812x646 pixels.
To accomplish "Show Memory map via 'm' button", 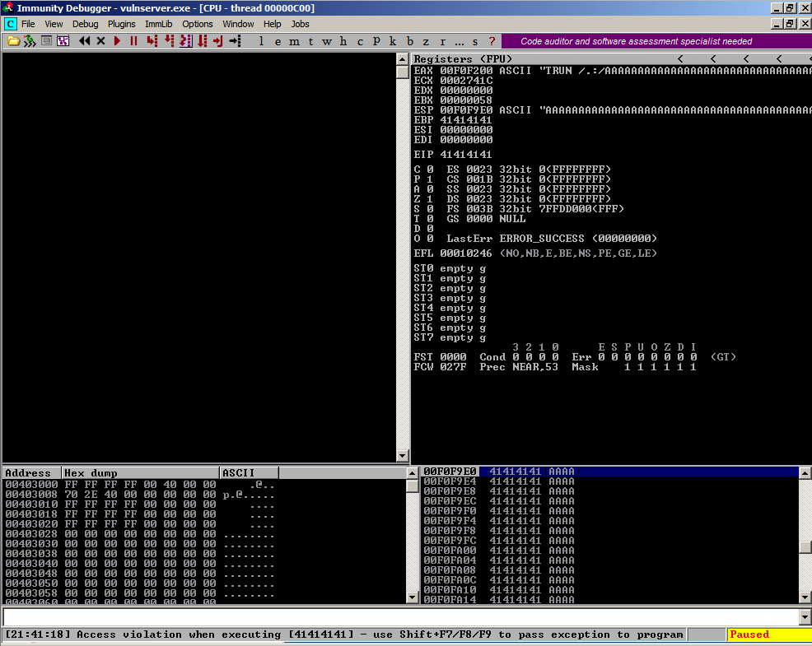I will point(294,41).
